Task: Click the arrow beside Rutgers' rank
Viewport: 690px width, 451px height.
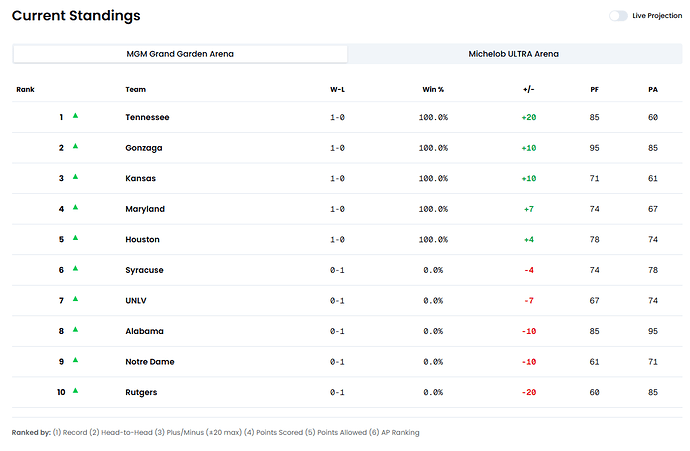Action: click(x=75, y=391)
